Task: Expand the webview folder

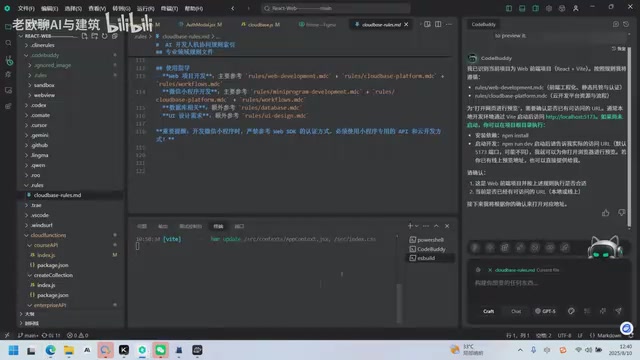Action: (x=44, y=95)
